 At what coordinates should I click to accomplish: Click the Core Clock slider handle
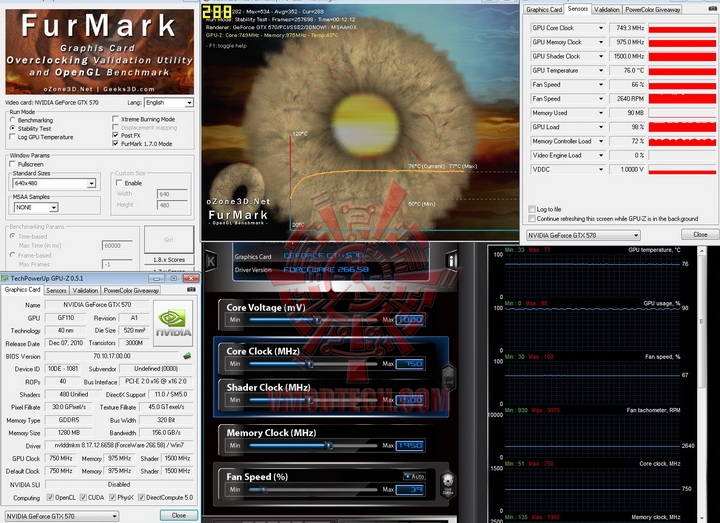pyautogui.click(x=309, y=363)
